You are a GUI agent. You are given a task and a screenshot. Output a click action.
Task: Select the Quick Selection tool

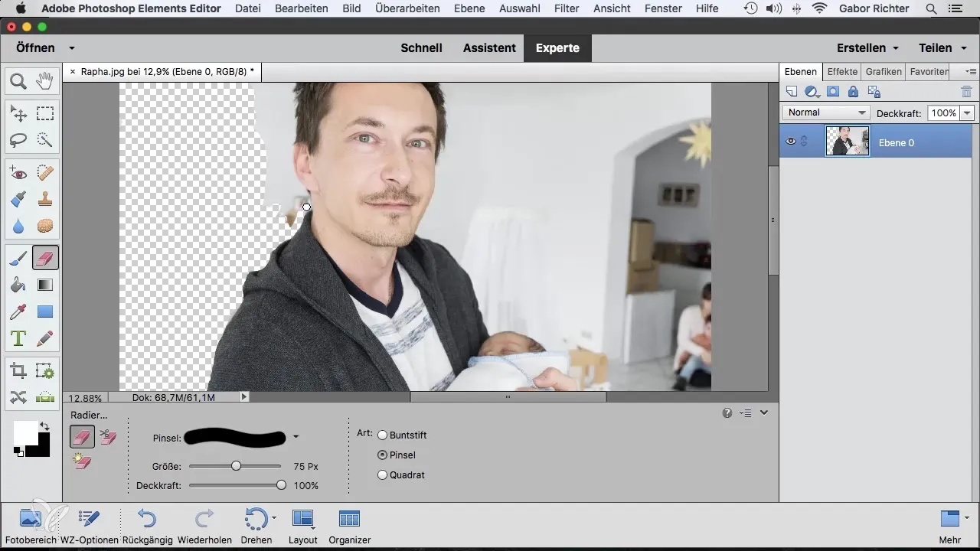pyautogui.click(x=45, y=140)
